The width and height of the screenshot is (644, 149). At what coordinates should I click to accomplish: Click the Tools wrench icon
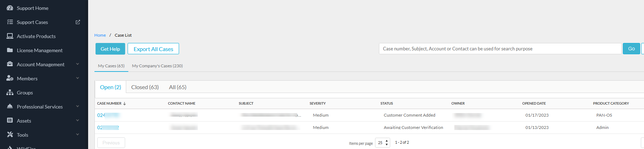(10, 135)
